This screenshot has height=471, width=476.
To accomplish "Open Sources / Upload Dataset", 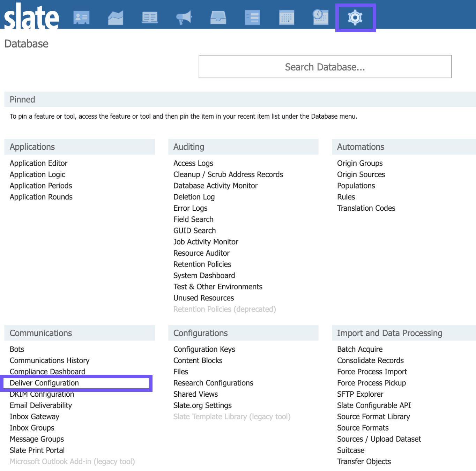I will 379,439.
